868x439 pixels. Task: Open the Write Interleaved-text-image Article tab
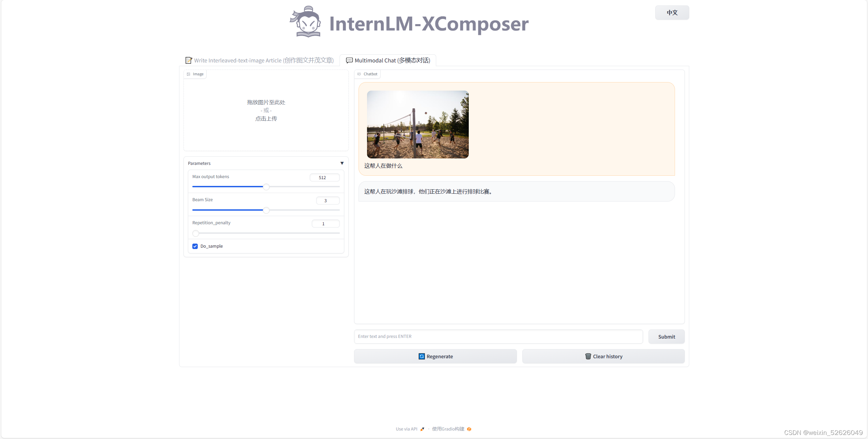pos(259,60)
